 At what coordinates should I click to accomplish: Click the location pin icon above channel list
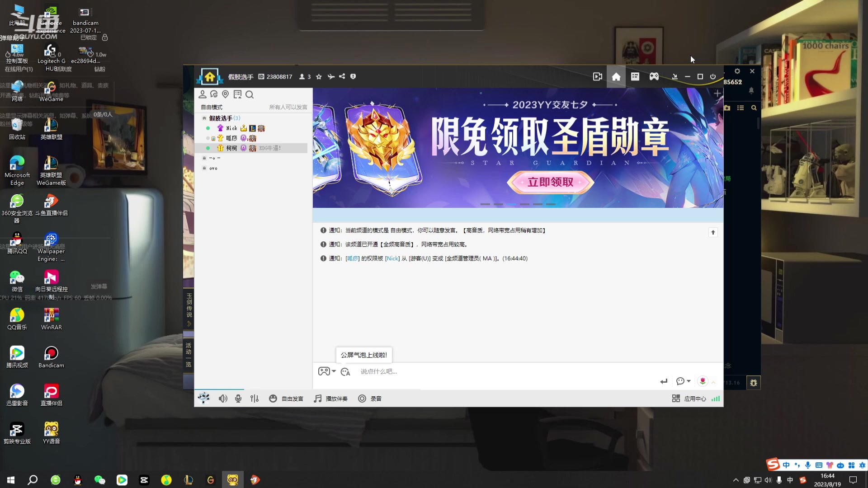click(225, 94)
